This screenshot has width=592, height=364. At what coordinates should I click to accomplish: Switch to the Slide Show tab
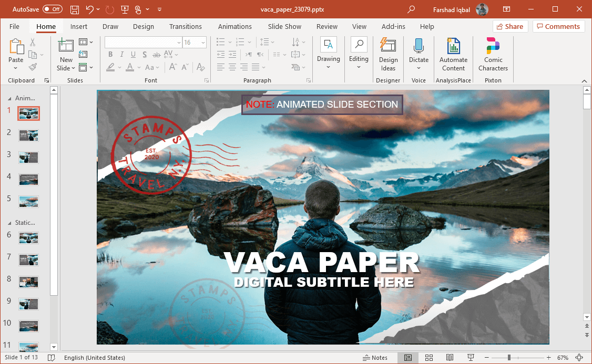(x=284, y=27)
